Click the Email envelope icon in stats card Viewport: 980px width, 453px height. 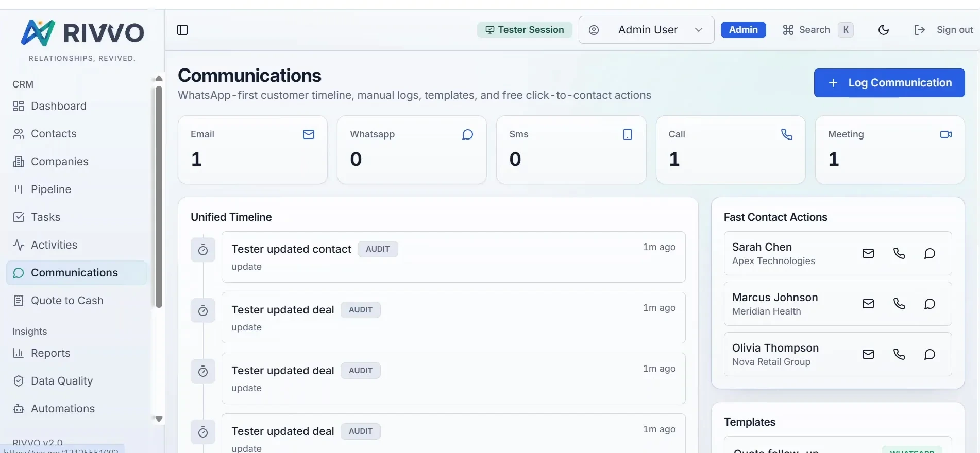pyautogui.click(x=309, y=134)
